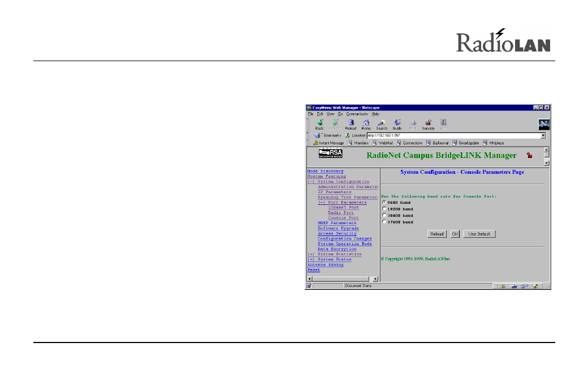The width and height of the screenshot is (588, 381).
Task: Click the Reload form button
Action: [x=437, y=234]
